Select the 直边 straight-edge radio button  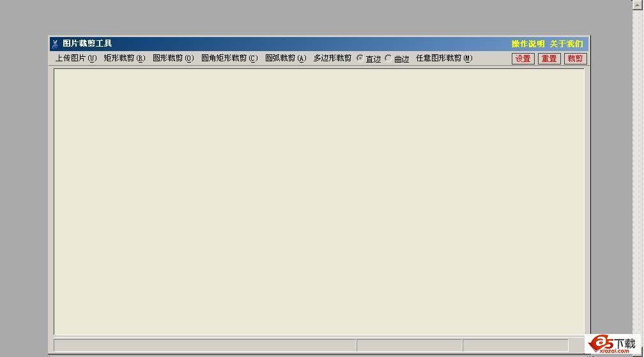pyautogui.click(x=360, y=58)
